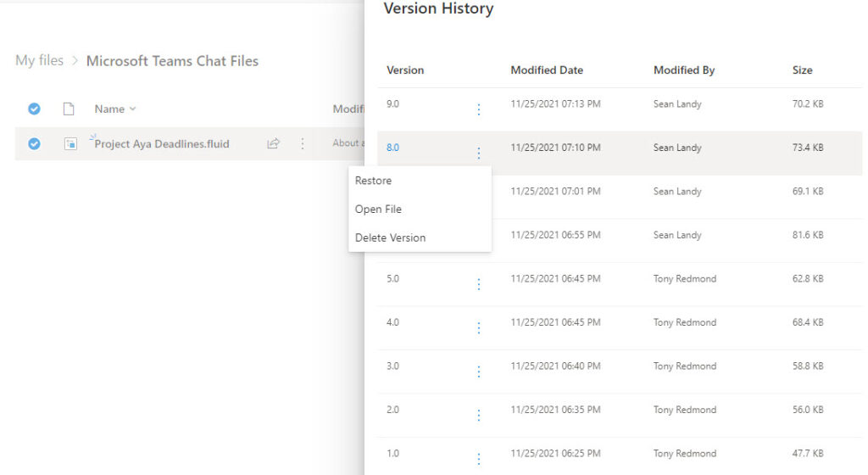Screen dimensions: 868x475
Task: Select version 3.0 number
Action: pos(392,366)
